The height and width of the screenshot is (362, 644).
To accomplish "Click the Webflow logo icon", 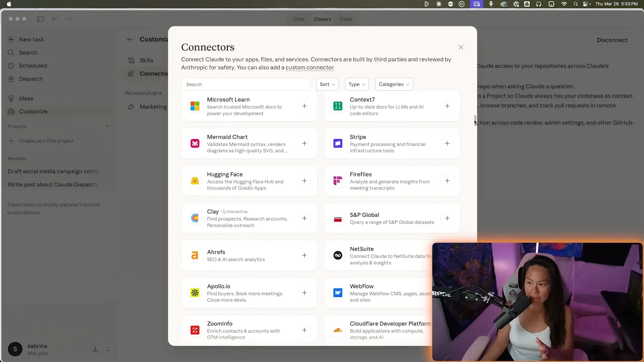I will (x=338, y=293).
